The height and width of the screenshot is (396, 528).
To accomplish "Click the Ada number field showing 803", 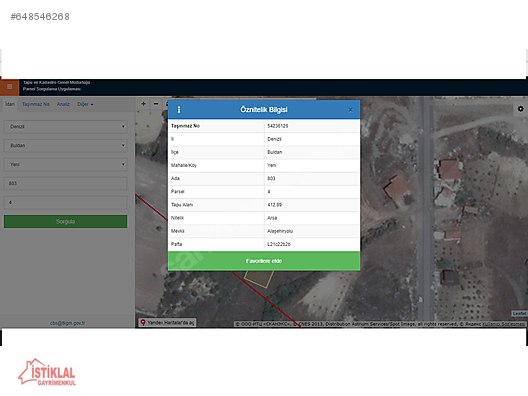I will 65,184.
